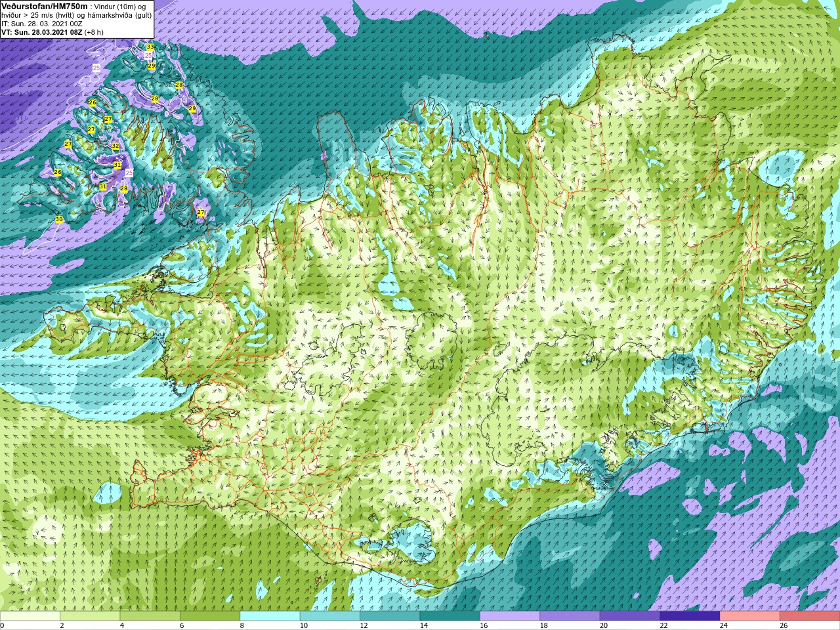Click the legend scale label "6"

click(181, 625)
